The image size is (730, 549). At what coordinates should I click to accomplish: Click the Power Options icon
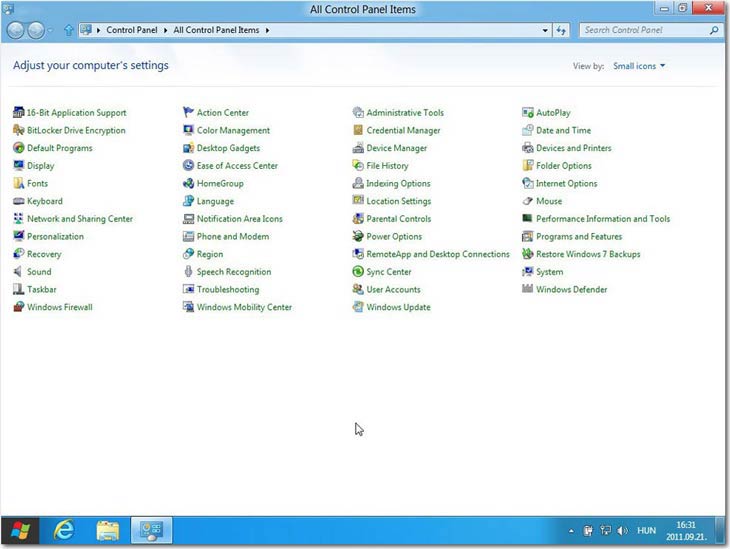pyautogui.click(x=358, y=237)
